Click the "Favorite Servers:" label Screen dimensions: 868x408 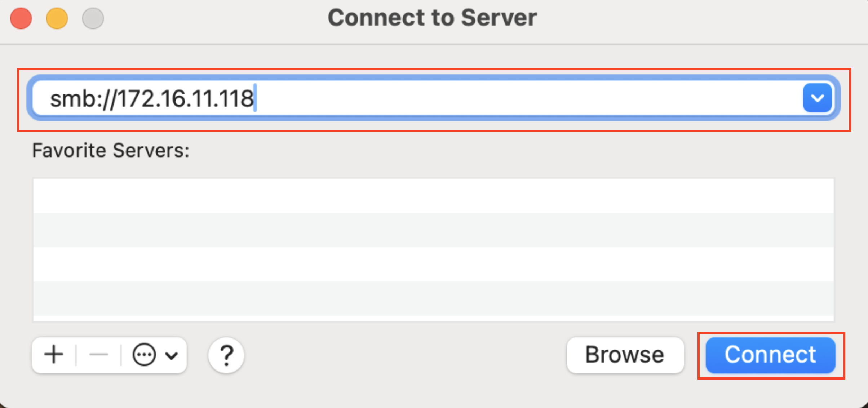click(x=111, y=150)
